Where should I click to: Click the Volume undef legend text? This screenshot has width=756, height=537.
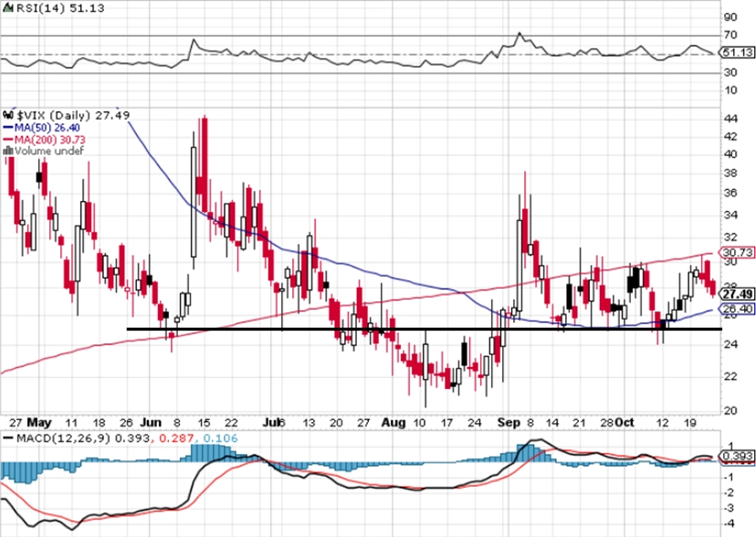pos(49,151)
